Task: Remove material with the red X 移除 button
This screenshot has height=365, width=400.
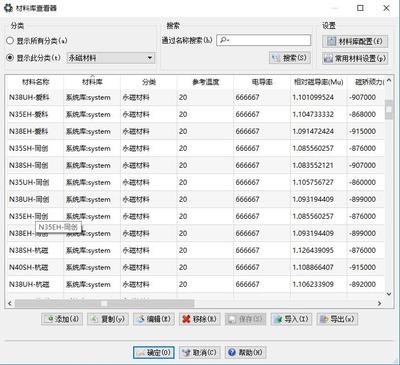Action: [200, 319]
